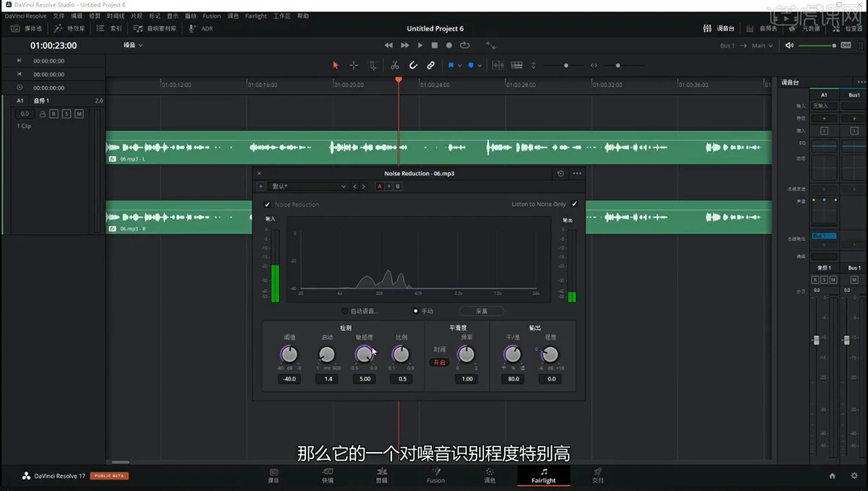Screen dimensions: 868x491
Task: Arm track A1 with R button
Action: point(54,114)
